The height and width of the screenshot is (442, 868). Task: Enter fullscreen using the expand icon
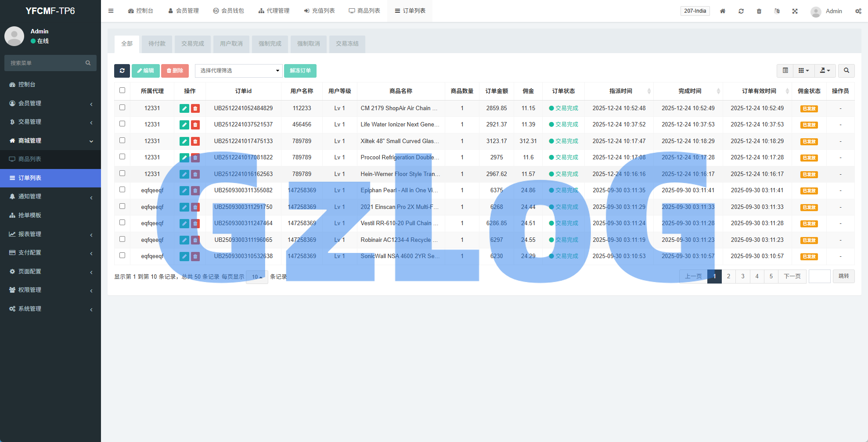click(795, 11)
